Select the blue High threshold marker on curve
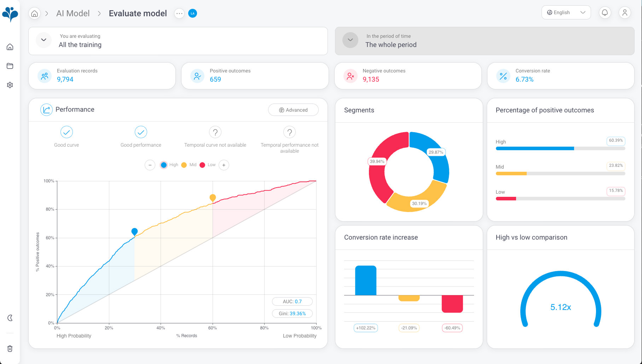The width and height of the screenshot is (642, 364). click(134, 232)
